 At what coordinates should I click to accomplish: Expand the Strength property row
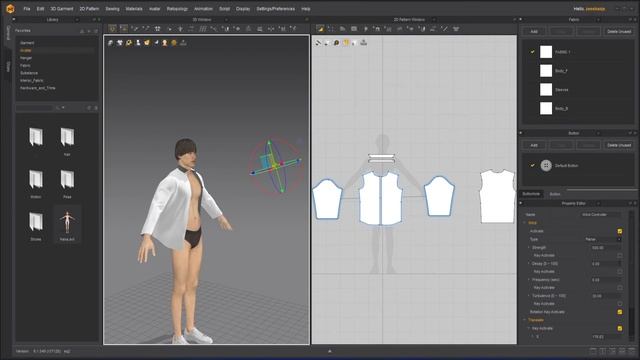529,247
